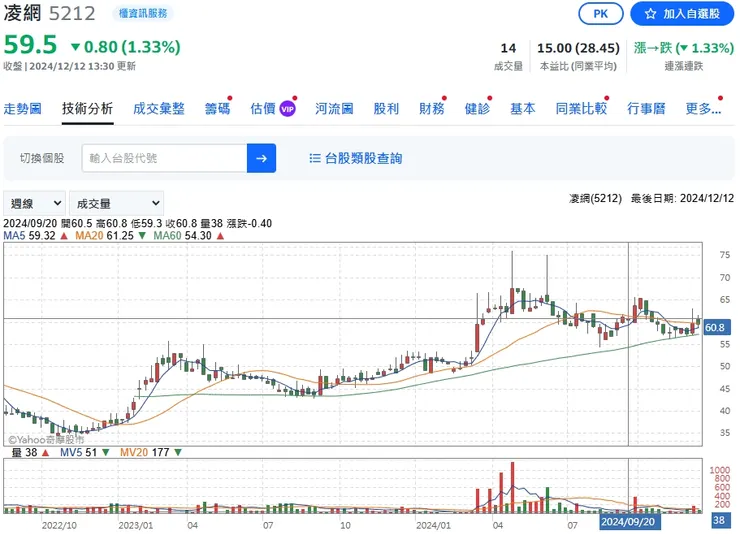Click the 60.8 price label on axis
The width and height of the screenshot is (740, 534).
coord(715,327)
